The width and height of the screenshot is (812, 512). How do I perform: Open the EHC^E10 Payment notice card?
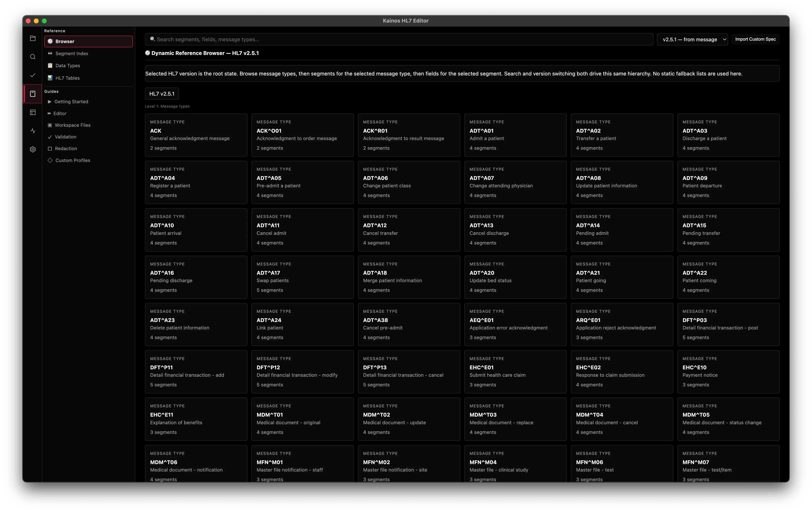click(728, 372)
